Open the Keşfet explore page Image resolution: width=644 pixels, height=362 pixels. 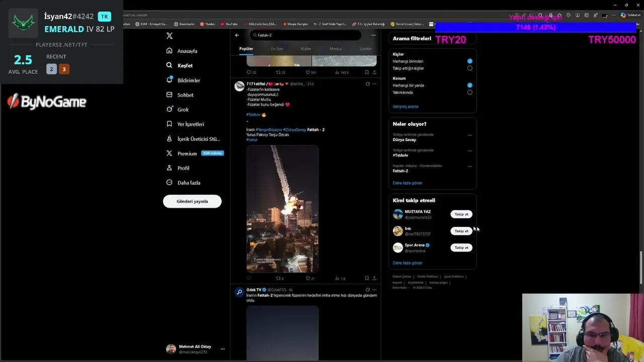point(180,65)
